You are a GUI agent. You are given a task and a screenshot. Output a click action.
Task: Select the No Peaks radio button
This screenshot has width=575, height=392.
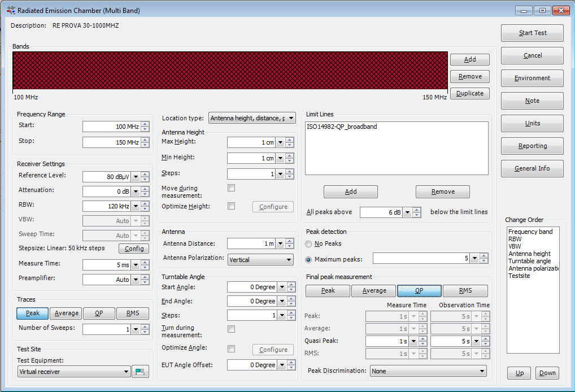coord(308,244)
